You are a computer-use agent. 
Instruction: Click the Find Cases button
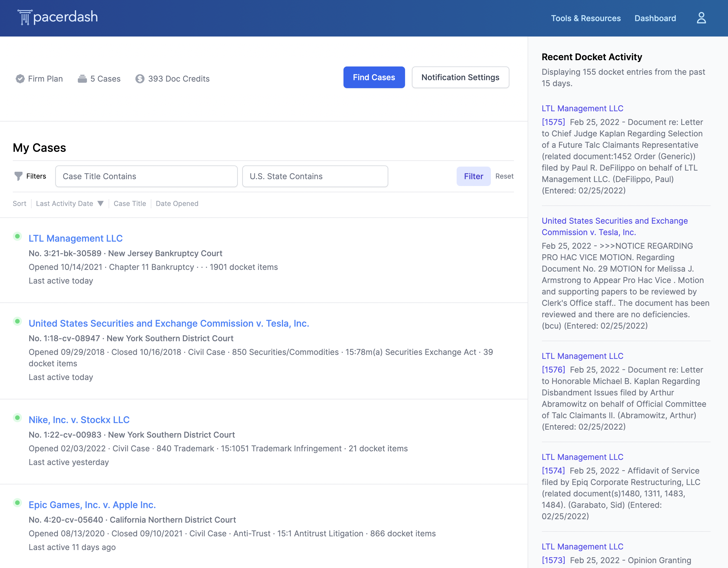(x=374, y=77)
